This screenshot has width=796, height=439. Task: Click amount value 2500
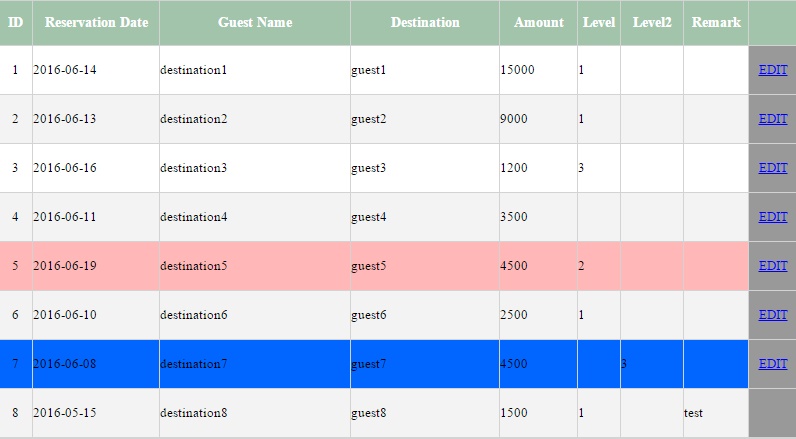514,315
